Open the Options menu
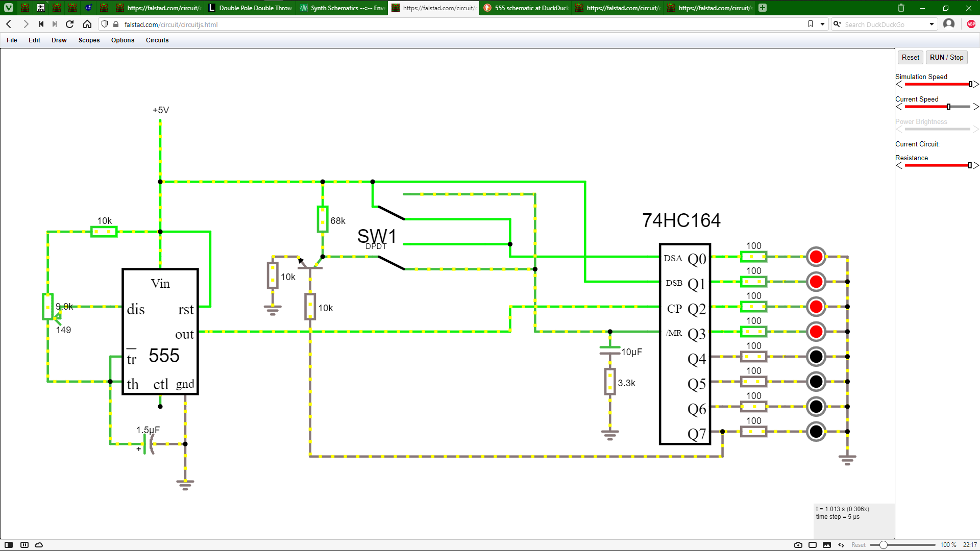 click(122, 40)
